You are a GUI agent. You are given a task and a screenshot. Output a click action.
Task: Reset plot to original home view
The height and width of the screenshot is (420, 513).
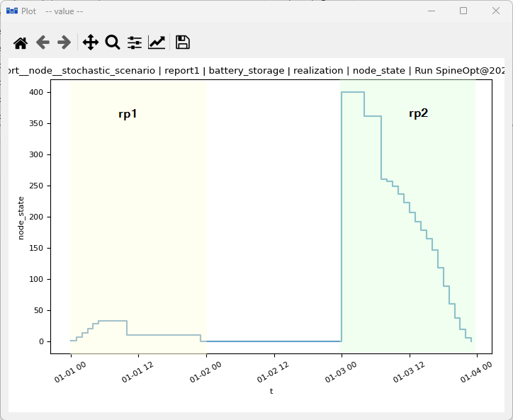pyautogui.click(x=21, y=42)
